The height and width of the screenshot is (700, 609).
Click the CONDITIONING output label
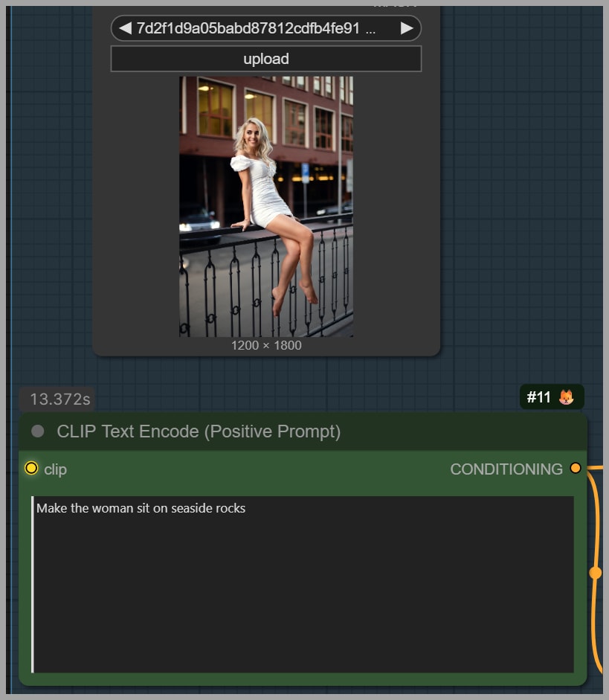coord(506,469)
